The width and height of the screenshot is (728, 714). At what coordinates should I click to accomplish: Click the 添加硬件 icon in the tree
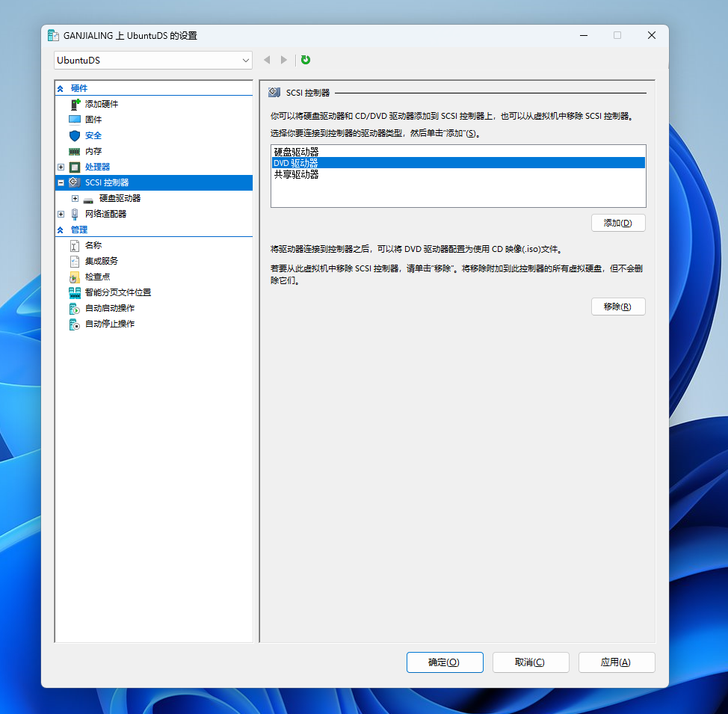click(75, 104)
